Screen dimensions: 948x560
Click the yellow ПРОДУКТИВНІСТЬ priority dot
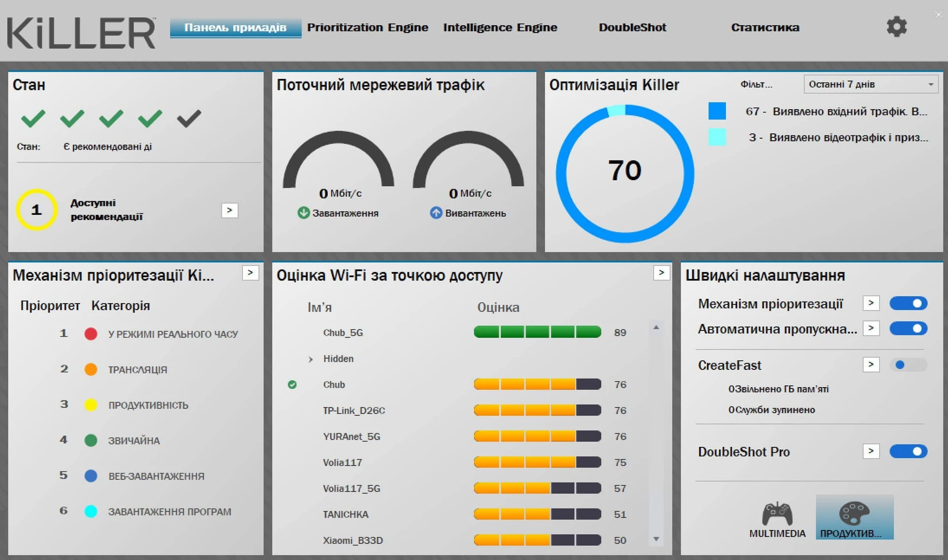point(91,405)
